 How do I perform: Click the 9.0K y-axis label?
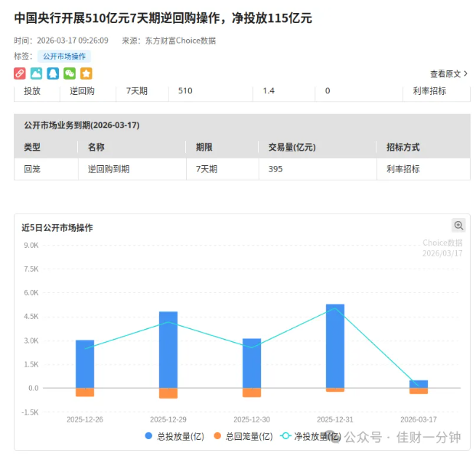[x=31, y=246]
